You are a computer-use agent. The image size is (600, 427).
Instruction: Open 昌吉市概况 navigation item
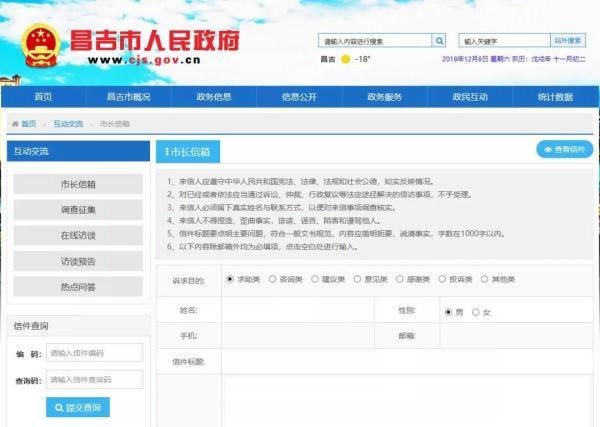click(x=129, y=97)
